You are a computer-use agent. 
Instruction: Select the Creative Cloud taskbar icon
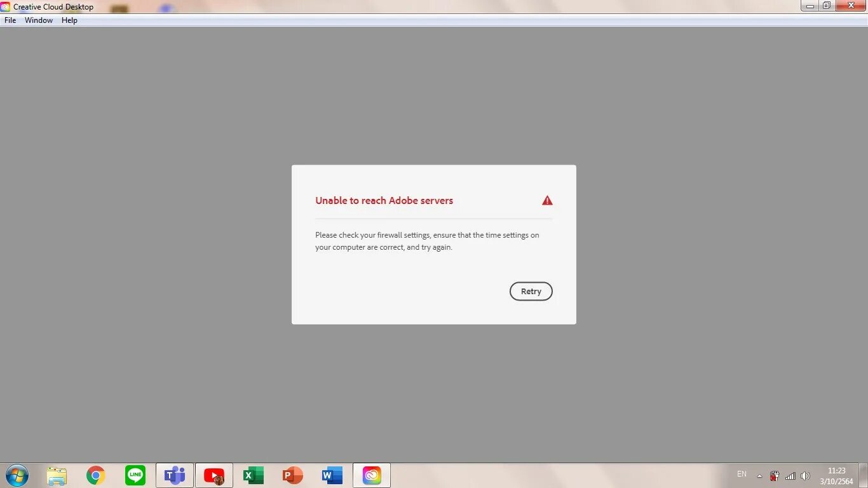click(372, 475)
